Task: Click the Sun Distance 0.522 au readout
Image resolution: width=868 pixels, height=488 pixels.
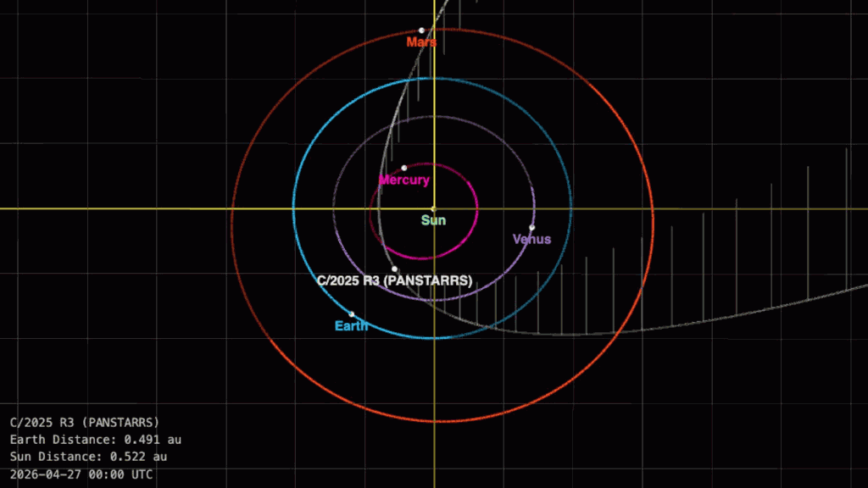Action: [88, 457]
